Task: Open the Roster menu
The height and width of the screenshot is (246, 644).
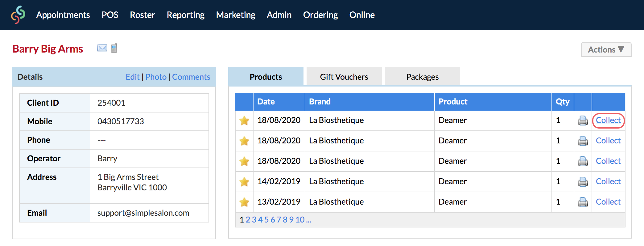Action: tap(142, 15)
